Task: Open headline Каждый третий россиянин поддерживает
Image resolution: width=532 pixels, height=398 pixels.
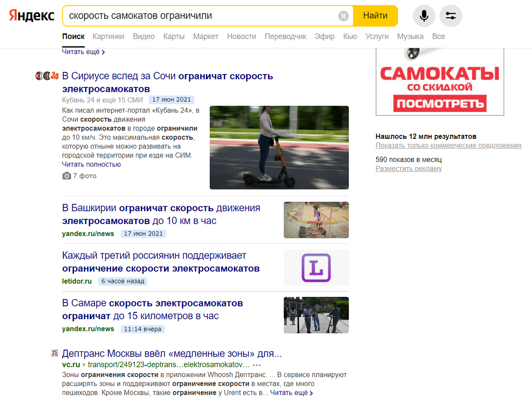Action: click(x=161, y=262)
